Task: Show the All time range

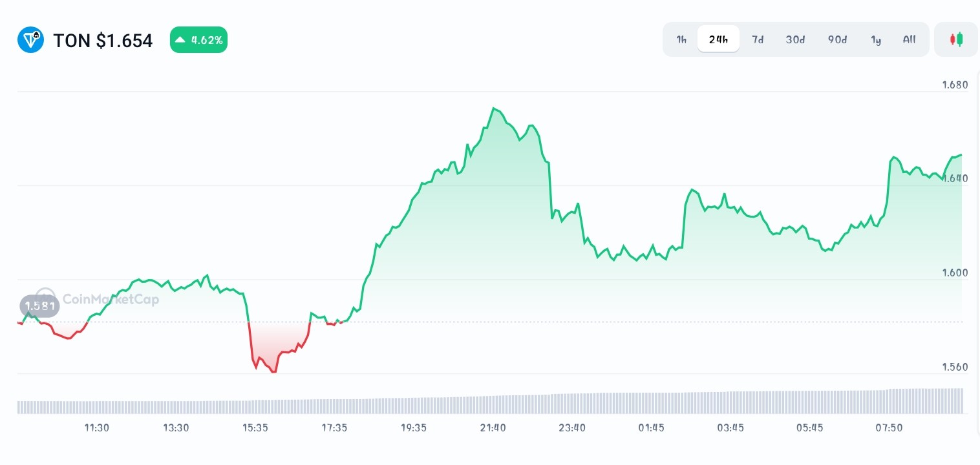Action: click(909, 39)
